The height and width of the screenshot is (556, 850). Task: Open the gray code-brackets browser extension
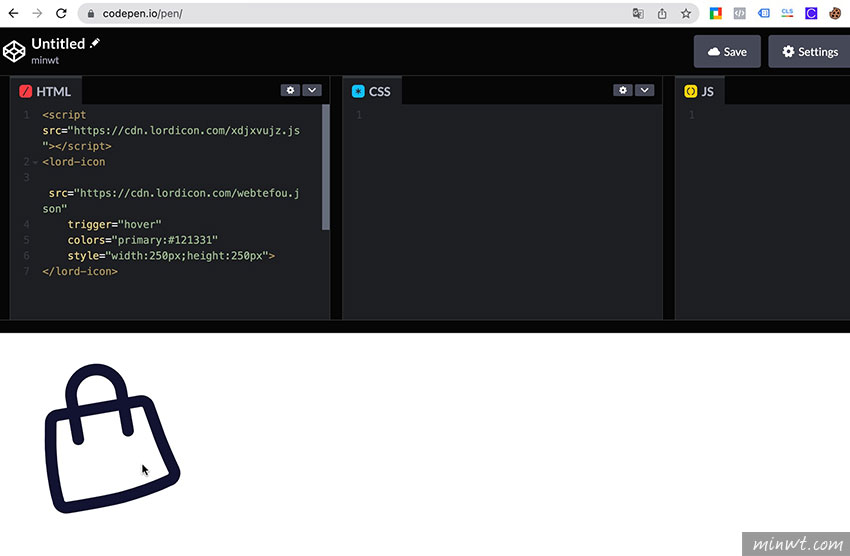(x=739, y=14)
